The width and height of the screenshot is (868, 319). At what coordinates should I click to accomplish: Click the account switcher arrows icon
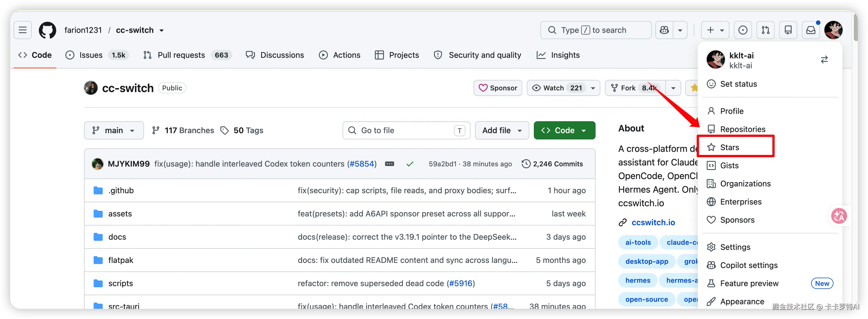(x=824, y=60)
